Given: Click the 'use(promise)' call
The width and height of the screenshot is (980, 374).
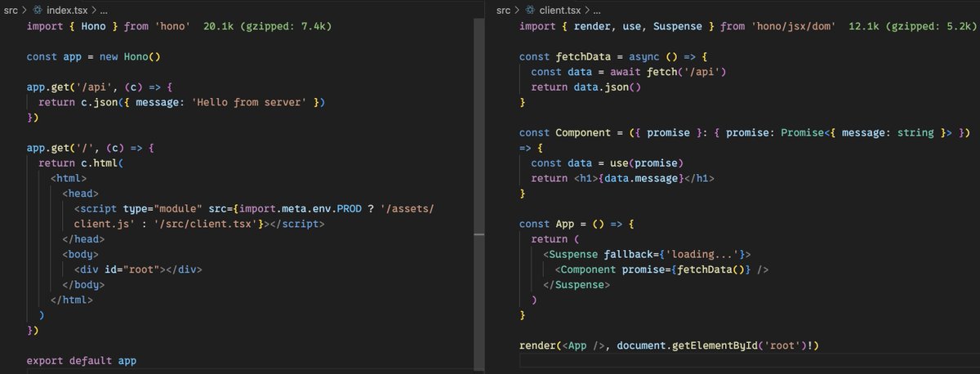Looking at the screenshot, I should [x=645, y=163].
